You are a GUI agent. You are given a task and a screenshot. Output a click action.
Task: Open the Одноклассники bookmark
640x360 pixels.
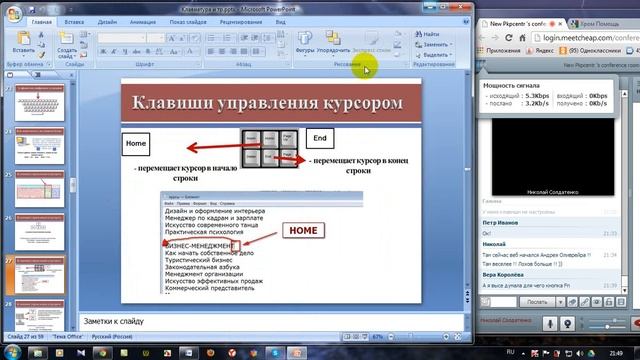(590, 51)
